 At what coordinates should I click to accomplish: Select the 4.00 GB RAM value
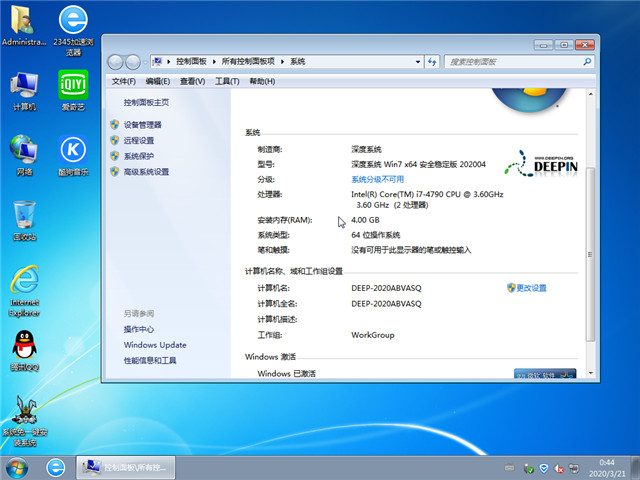click(365, 220)
